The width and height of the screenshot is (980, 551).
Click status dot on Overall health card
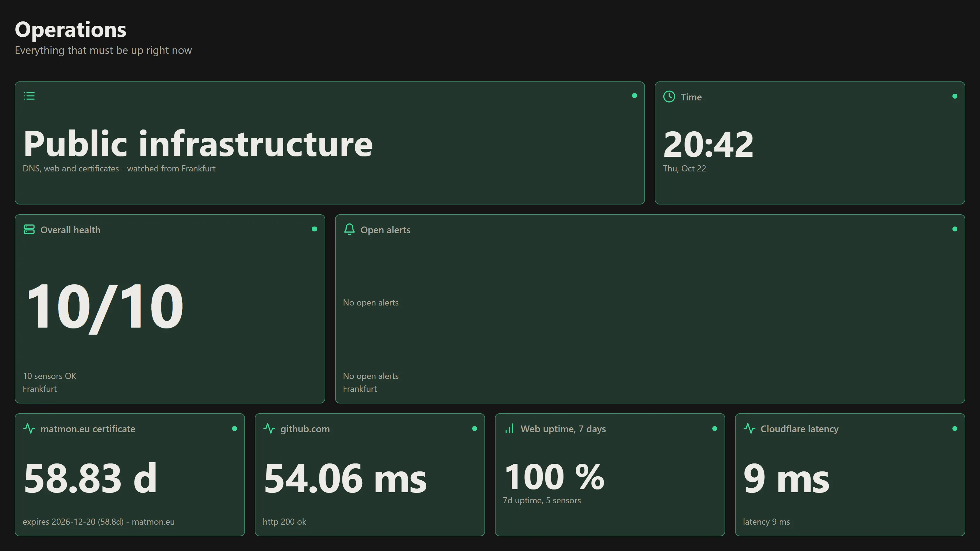pyautogui.click(x=314, y=229)
